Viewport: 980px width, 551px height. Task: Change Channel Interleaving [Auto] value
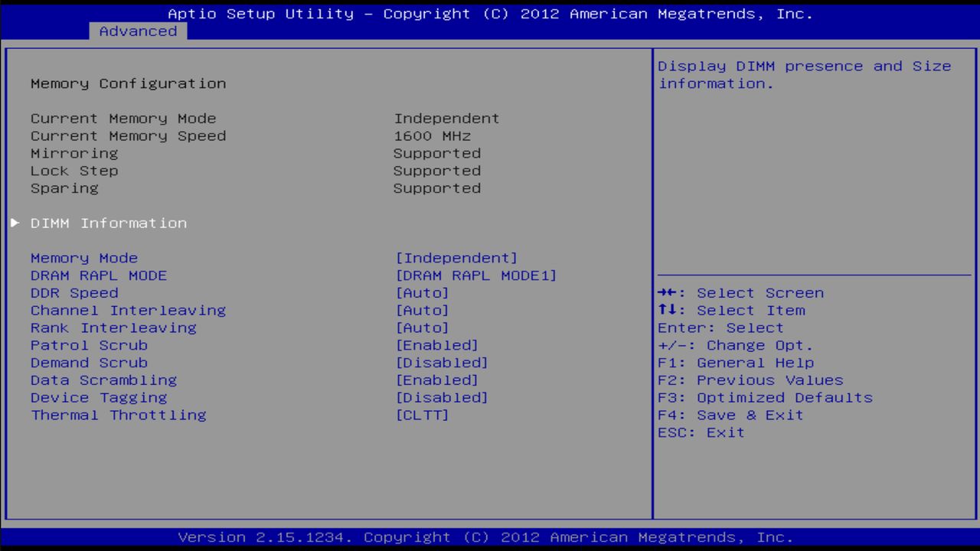point(422,310)
